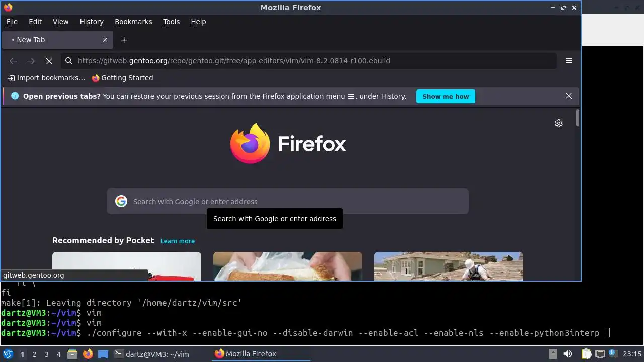Stop loading the page in Firefox
644x362 pixels.
[49, 61]
